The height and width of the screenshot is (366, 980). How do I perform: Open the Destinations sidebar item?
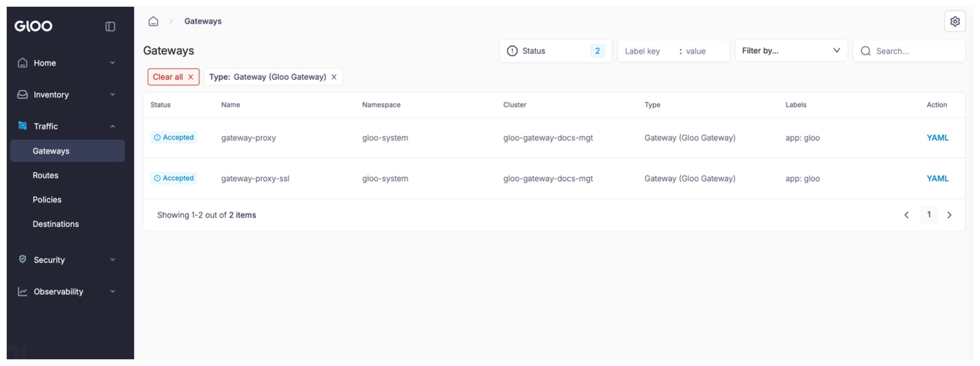point(55,224)
